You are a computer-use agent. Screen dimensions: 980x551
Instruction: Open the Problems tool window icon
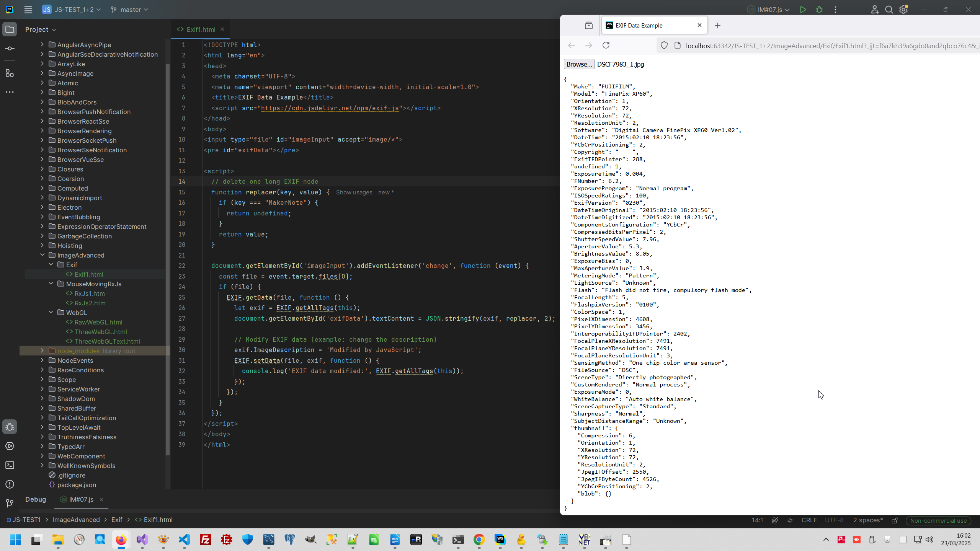10,484
